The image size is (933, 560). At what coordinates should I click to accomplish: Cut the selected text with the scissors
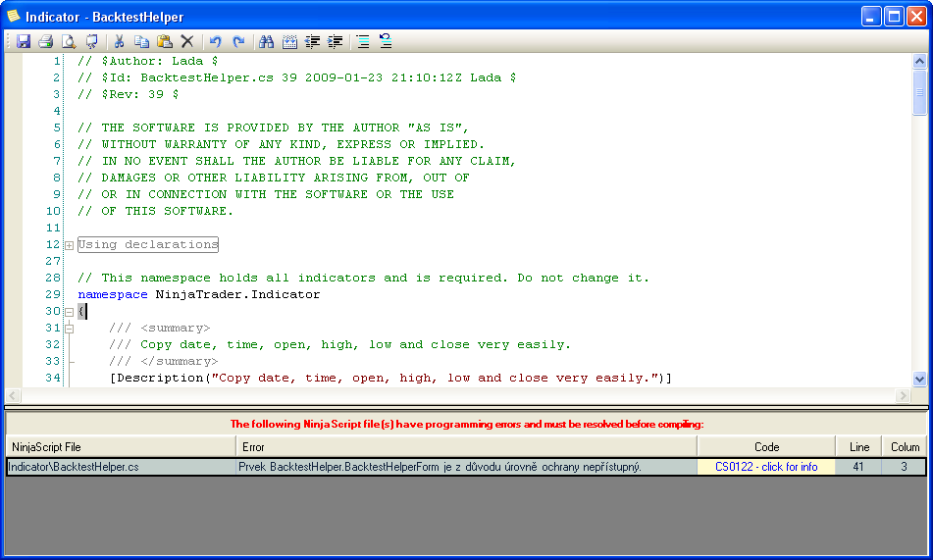tap(119, 41)
